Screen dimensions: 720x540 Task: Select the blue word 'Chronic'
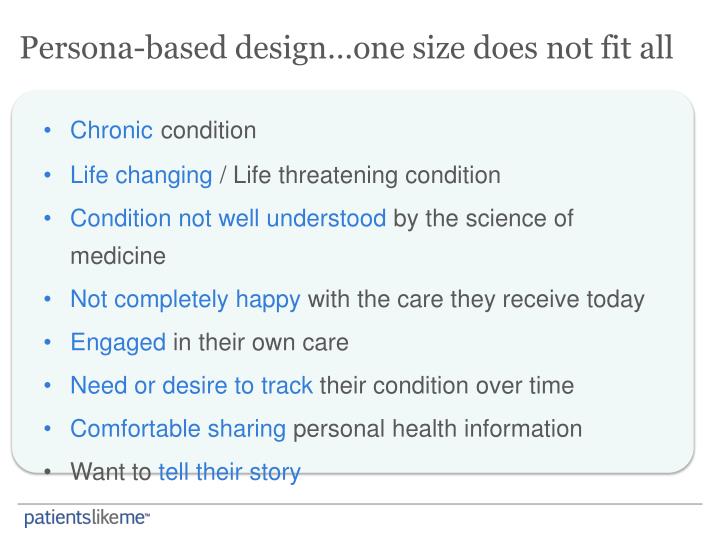coord(111,130)
